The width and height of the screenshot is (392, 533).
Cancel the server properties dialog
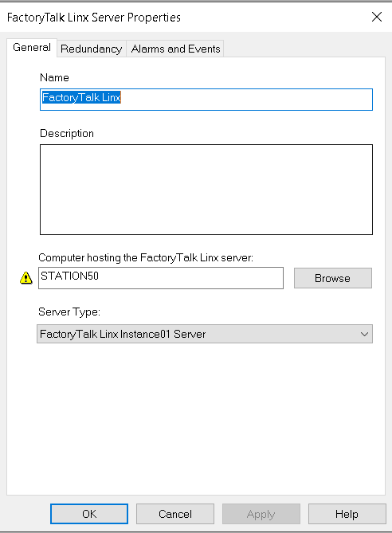[x=175, y=514]
